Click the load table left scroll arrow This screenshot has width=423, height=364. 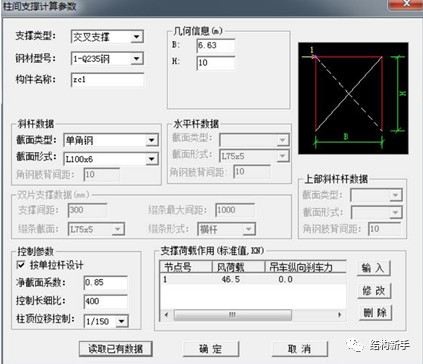[x=167, y=315]
